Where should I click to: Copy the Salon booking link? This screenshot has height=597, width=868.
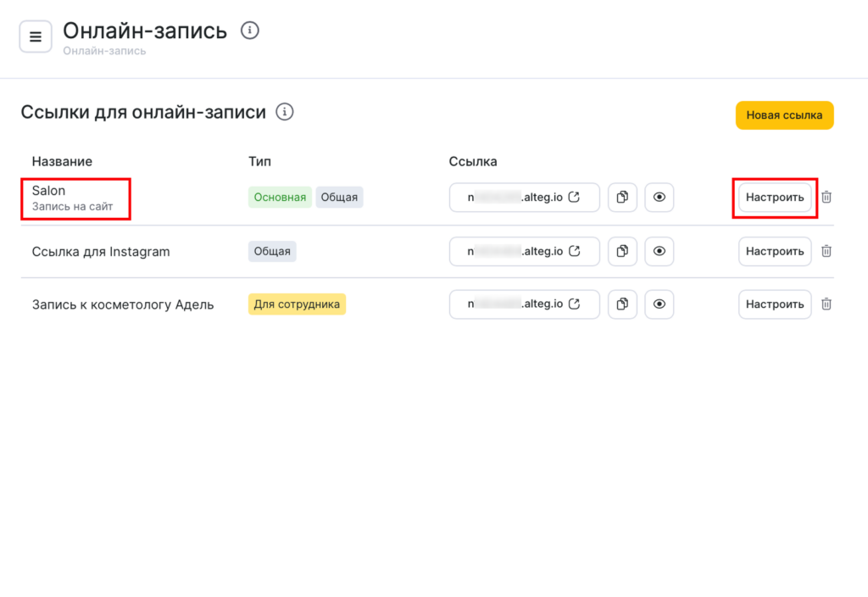coord(622,198)
